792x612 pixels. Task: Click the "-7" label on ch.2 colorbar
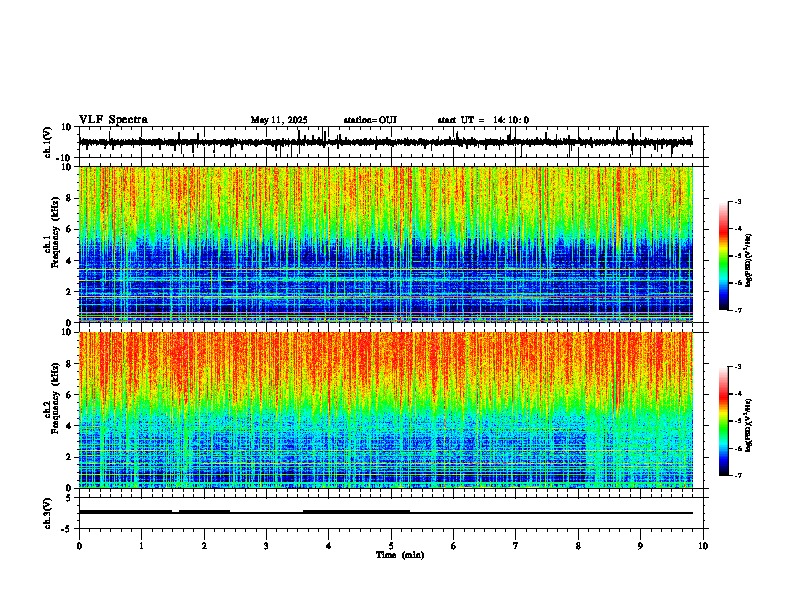738,476
